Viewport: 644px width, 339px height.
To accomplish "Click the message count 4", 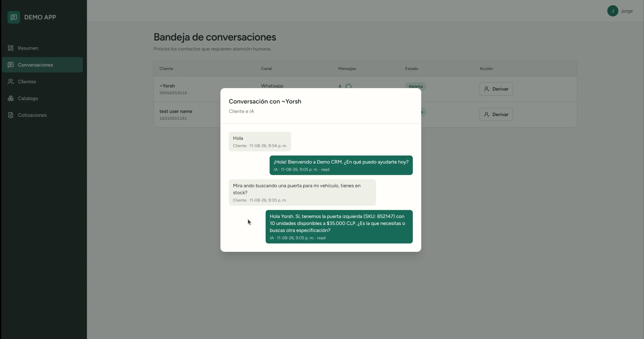I will (x=339, y=86).
